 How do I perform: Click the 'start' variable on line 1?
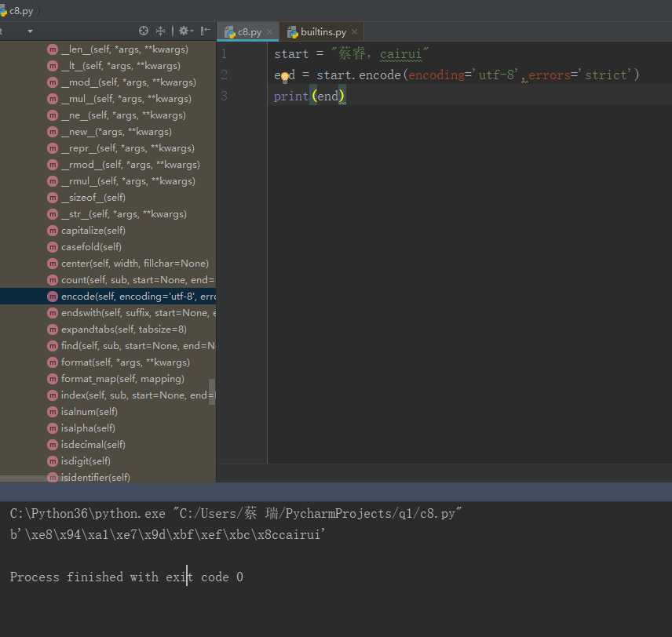tap(291, 54)
